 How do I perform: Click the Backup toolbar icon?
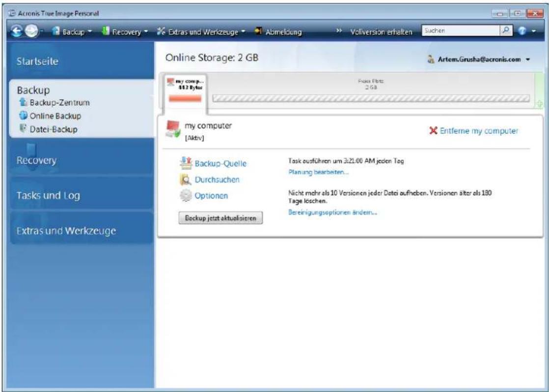56,31
